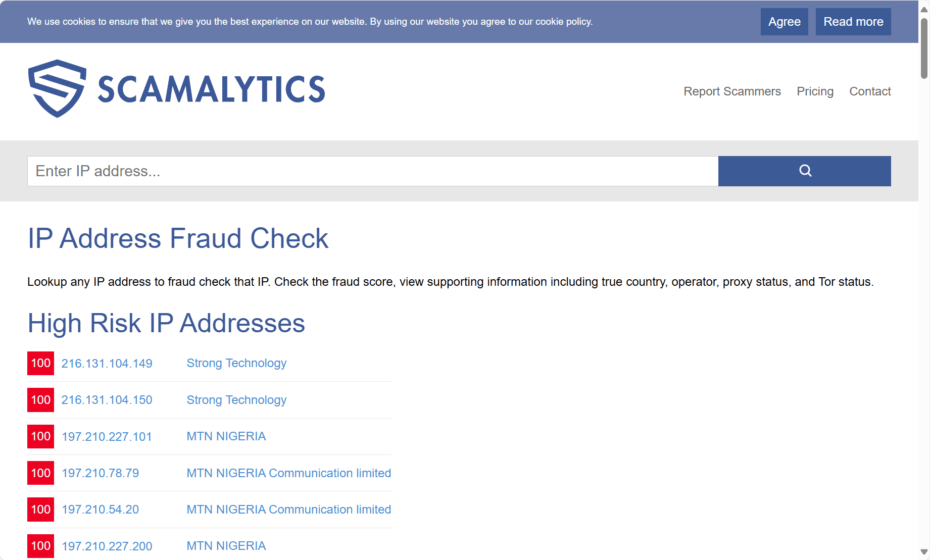Click Read more about cookies
The width and height of the screenshot is (930, 560).
click(853, 22)
